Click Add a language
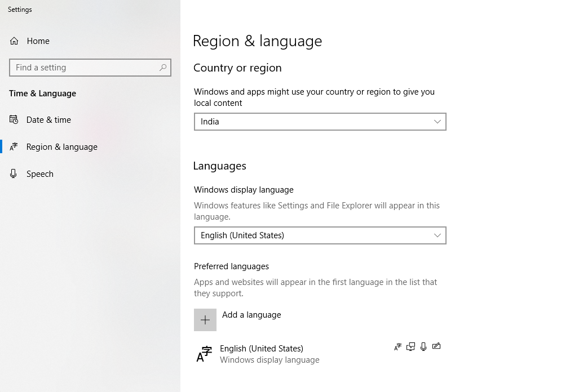The image size is (561, 392). tap(251, 315)
